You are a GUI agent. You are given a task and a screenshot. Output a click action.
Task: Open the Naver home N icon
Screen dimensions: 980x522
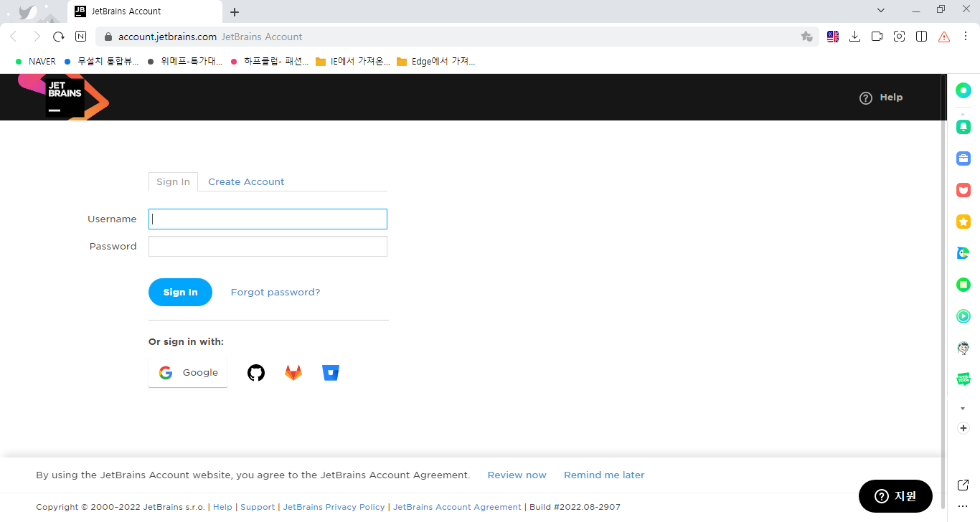coord(81,37)
